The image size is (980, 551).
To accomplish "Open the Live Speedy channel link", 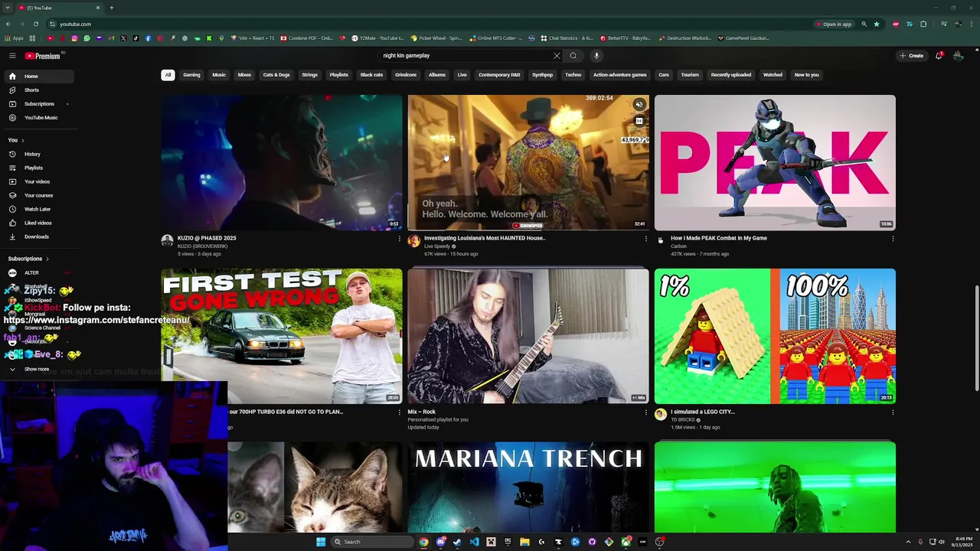I will [x=437, y=246].
